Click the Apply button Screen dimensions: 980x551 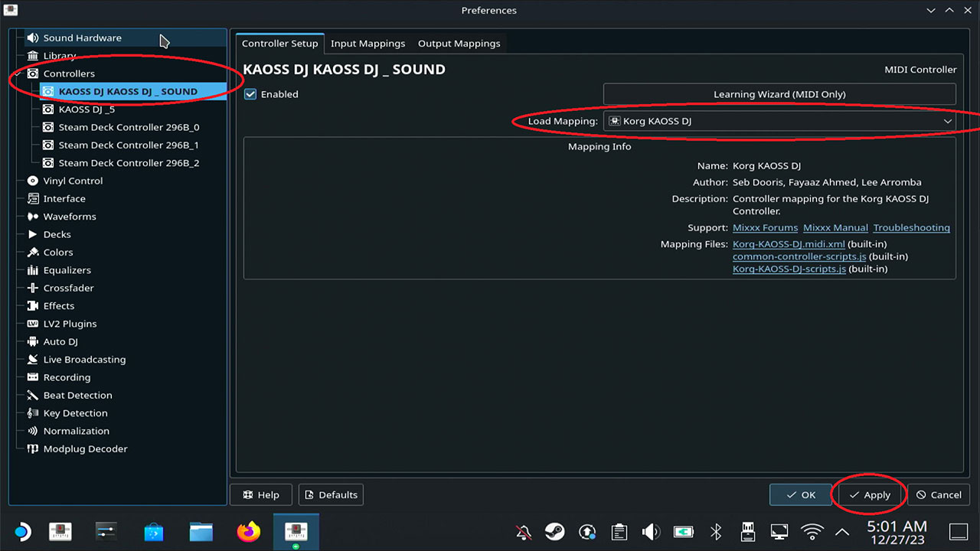click(x=869, y=495)
